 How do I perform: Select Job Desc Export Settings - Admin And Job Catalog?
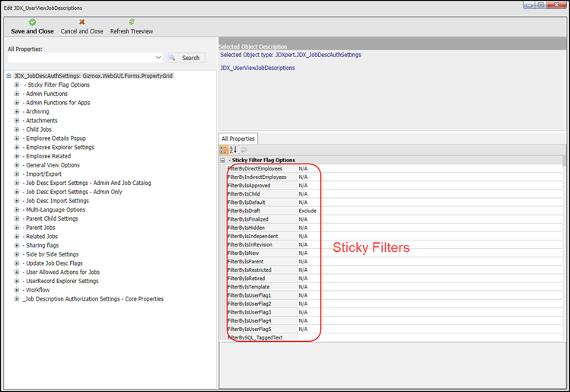click(87, 183)
